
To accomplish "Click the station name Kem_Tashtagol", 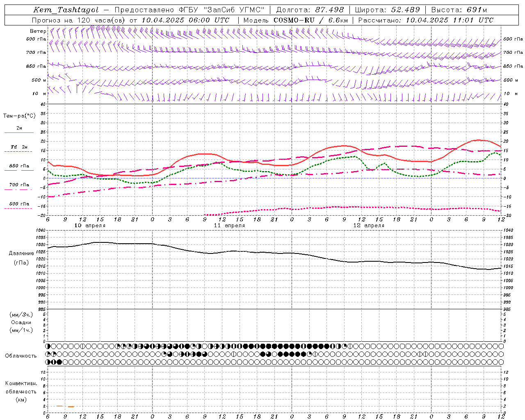I will [66, 10].
